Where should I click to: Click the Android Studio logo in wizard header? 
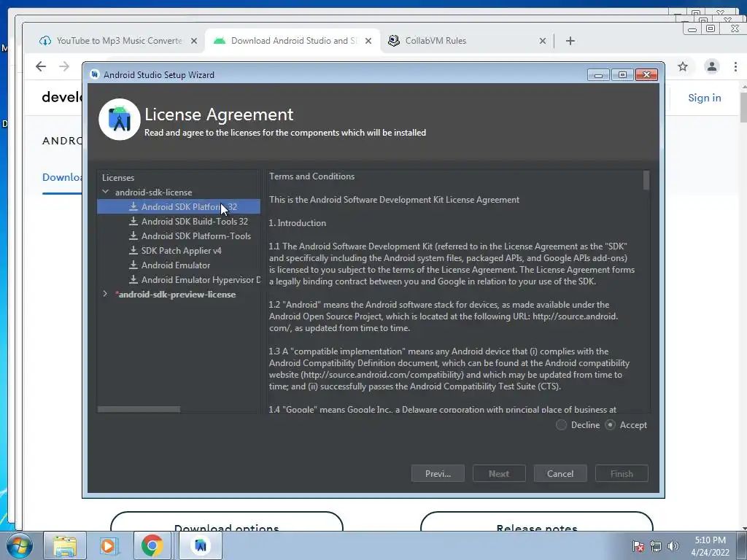click(120, 120)
